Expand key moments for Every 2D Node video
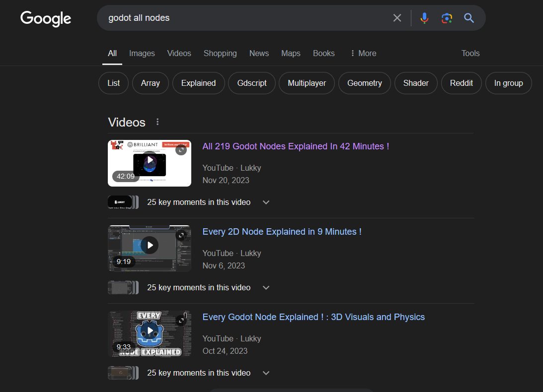The height and width of the screenshot is (392, 543). click(266, 288)
